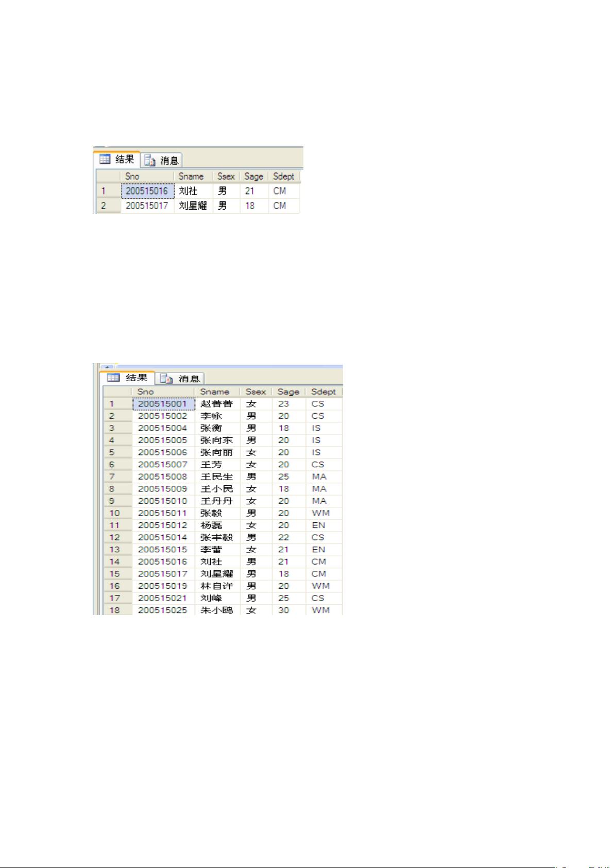Click grid icon on lower 结果 tab
Image resolution: width=614 pixels, height=868 pixels.
tap(113, 378)
